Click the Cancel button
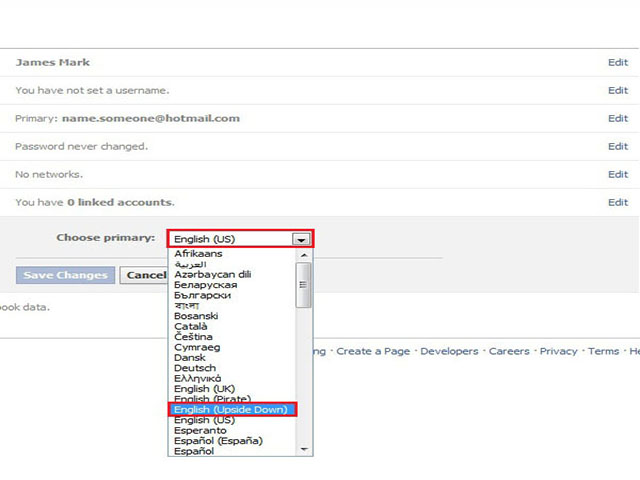Image resolution: width=640 pixels, height=480 pixels. point(144,275)
